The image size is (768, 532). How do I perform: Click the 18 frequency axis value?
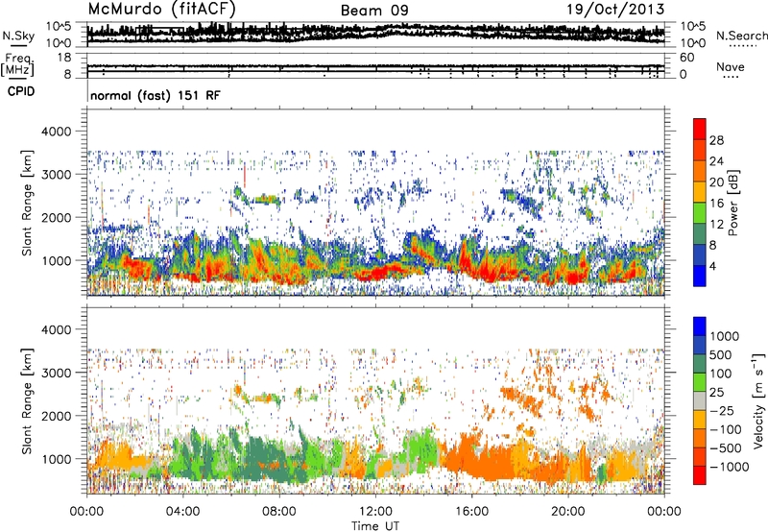point(64,58)
